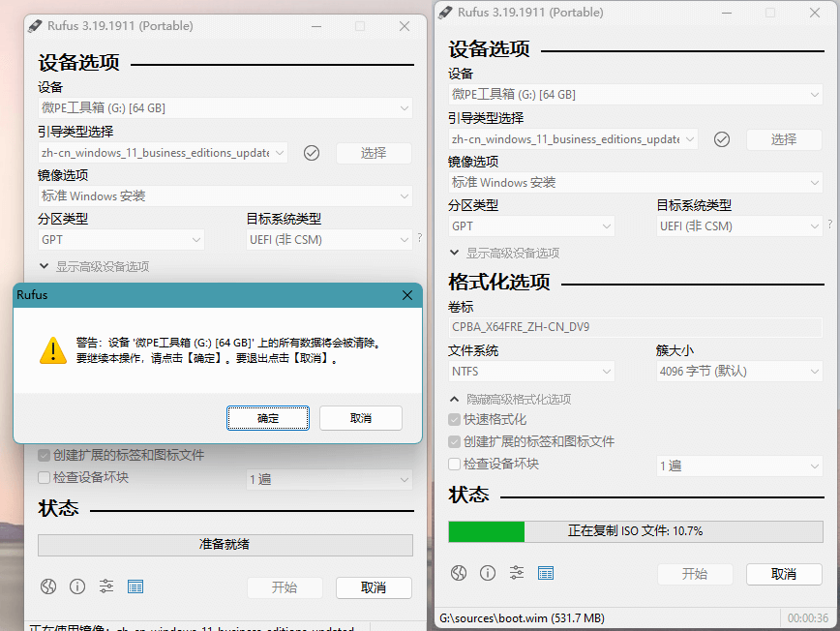This screenshot has width=840, height=631.
Task: Minimize the left Rufus window
Action: 316,26
